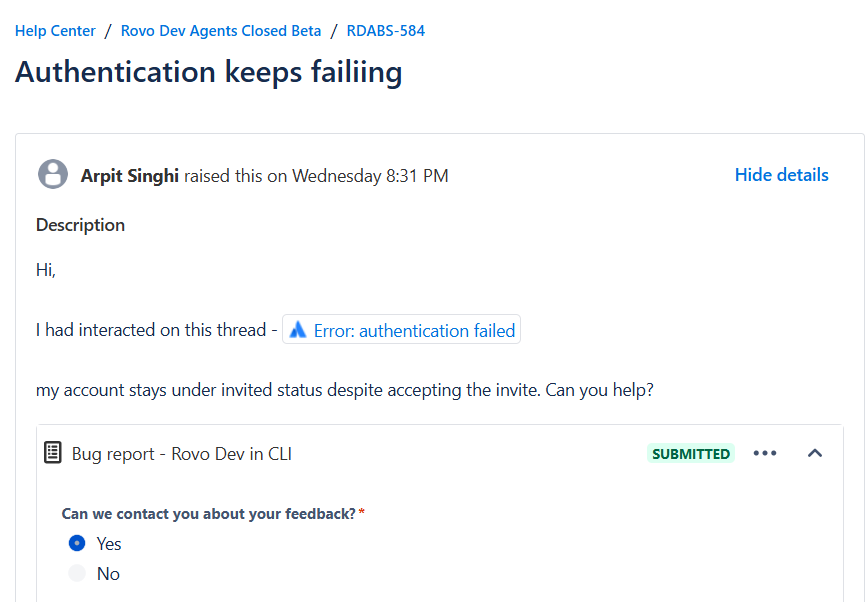
Task: Open Rovo Dev Agents Closed Beta breadcrumb
Action: point(221,31)
